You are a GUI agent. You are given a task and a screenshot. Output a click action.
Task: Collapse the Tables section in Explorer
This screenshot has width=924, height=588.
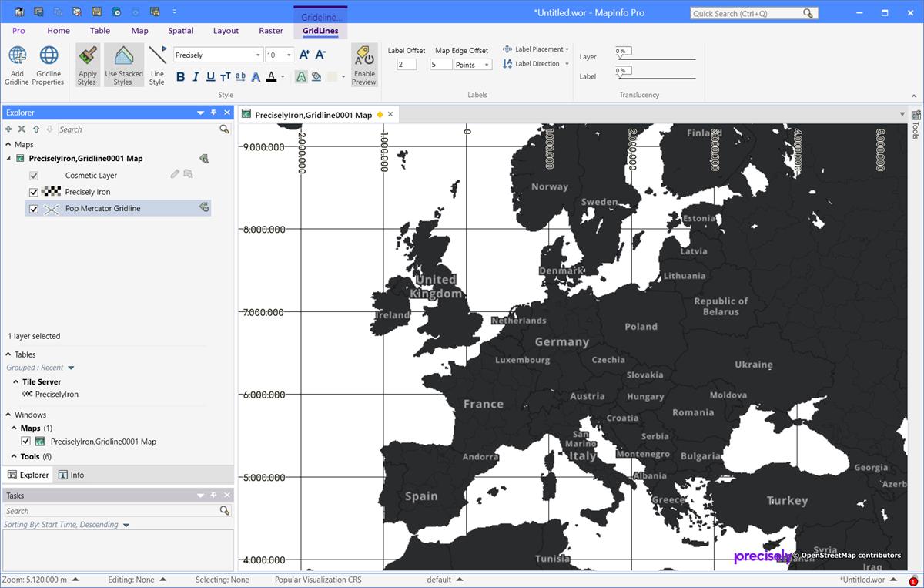coord(9,354)
